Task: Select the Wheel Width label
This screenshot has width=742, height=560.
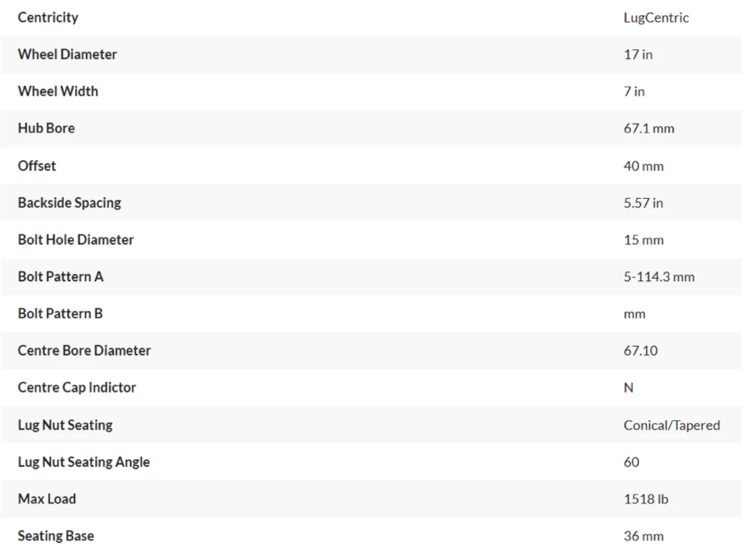Action: click(58, 91)
